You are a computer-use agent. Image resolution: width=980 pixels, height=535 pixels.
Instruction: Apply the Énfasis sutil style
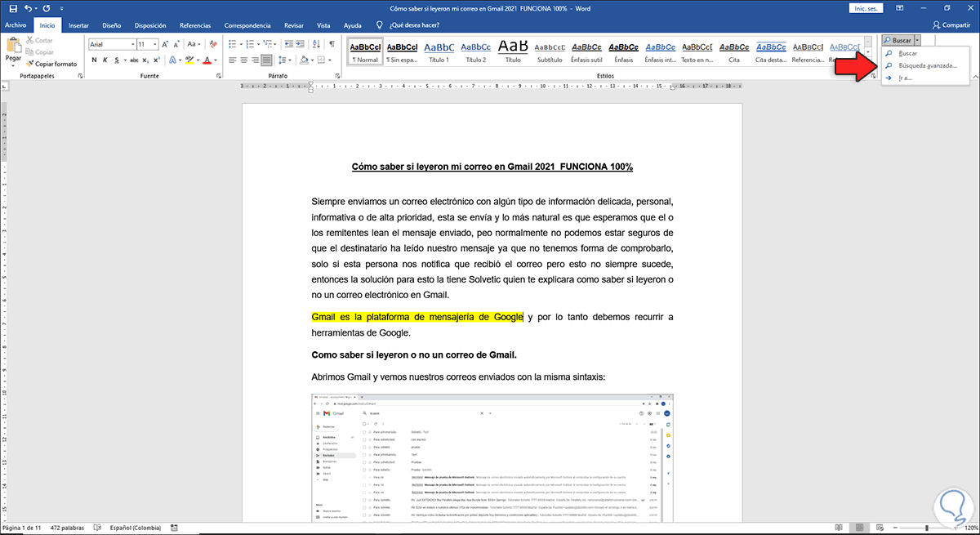(x=588, y=52)
